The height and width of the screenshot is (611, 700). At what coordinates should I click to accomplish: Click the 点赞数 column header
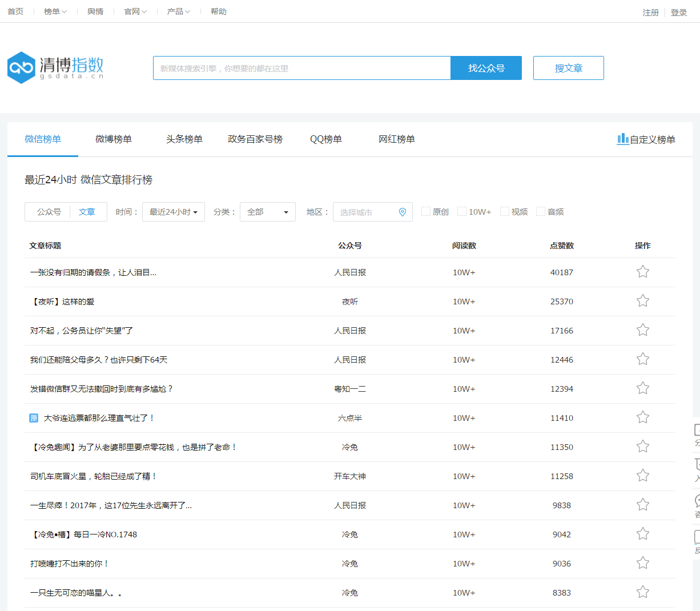point(562,246)
